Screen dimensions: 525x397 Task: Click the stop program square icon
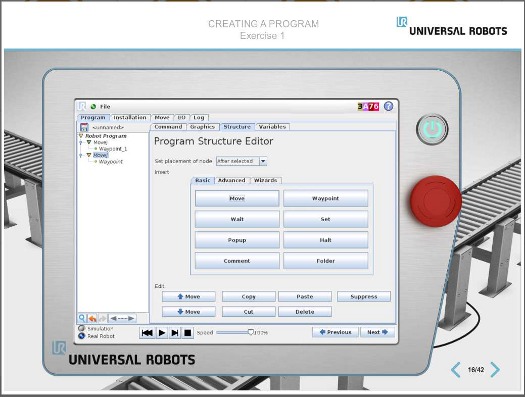pyautogui.click(x=188, y=333)
